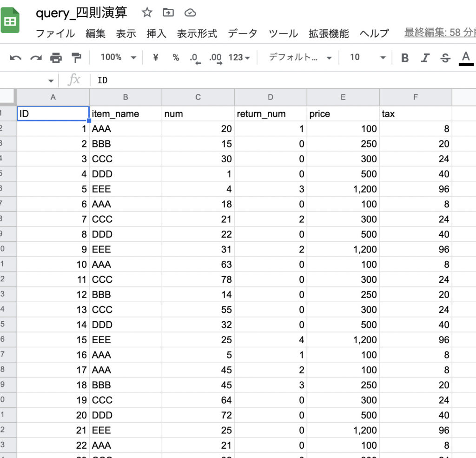Print the spreadsheet using printer icon
Viewport: 476px width, 458px height.
click(56, 58)
